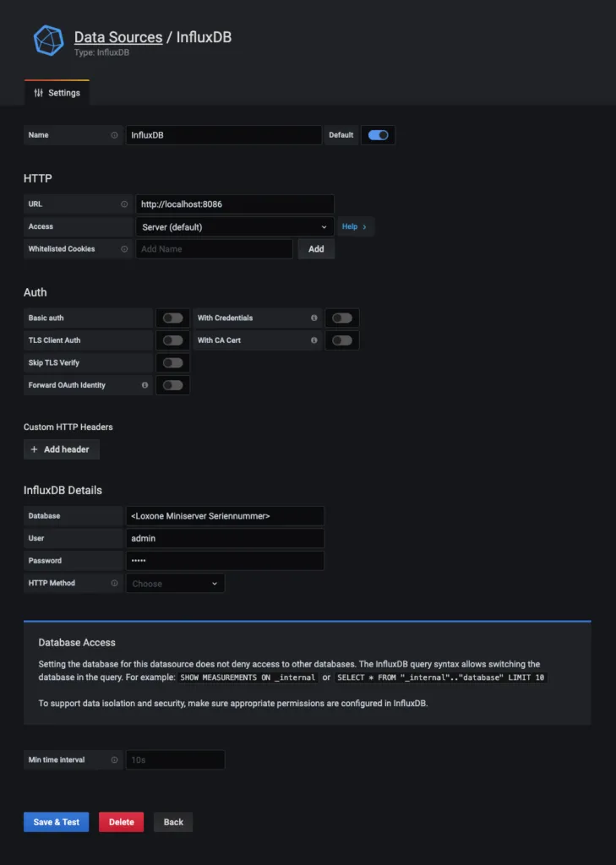Click the Database input field
This screenshot has height=865, width=616.
(226, 516)
